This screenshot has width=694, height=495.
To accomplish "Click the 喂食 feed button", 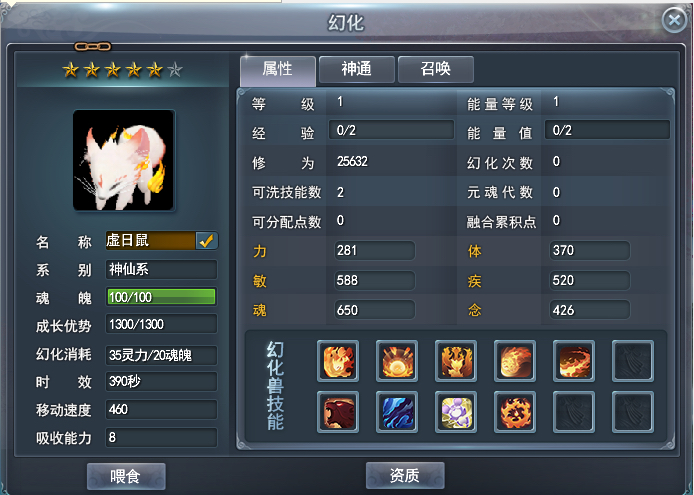I will pos(126,476).
